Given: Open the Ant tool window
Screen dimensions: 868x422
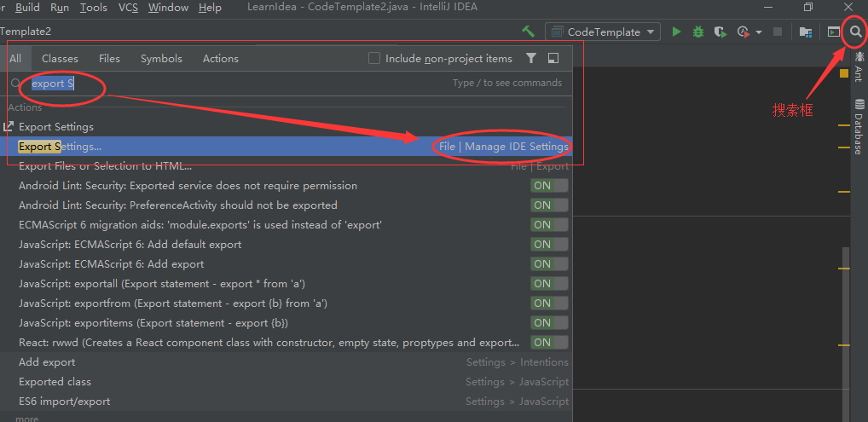Looking at the screenshot, I should (859, 66).
